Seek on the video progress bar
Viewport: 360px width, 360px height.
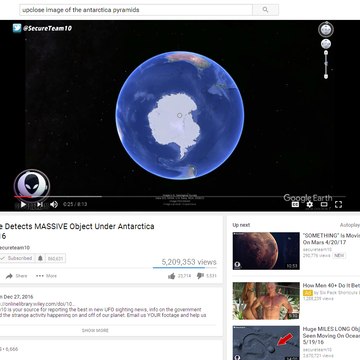[x=180, y=197]
